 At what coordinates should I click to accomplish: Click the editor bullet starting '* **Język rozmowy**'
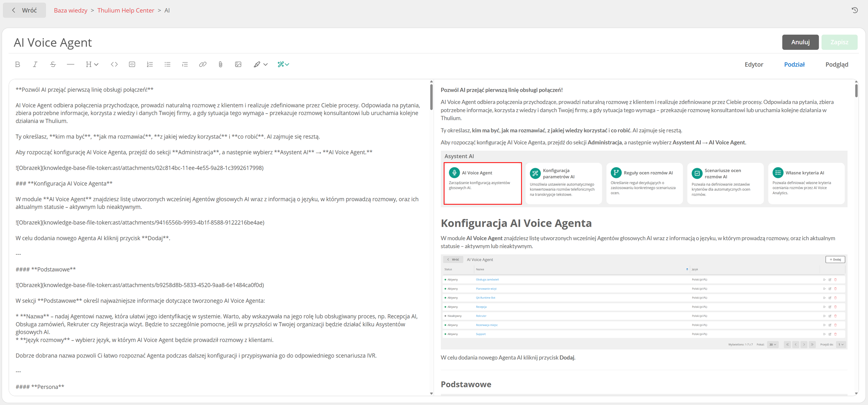click(144, 340)
